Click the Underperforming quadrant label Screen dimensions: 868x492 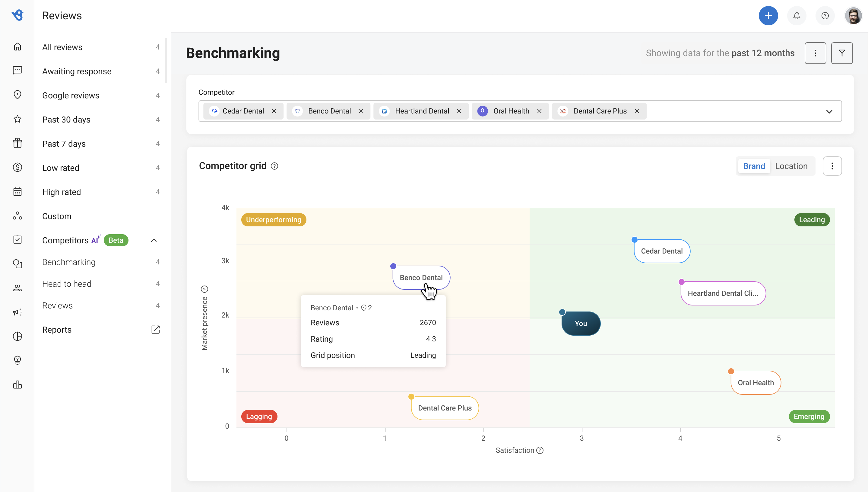[274, 220]
